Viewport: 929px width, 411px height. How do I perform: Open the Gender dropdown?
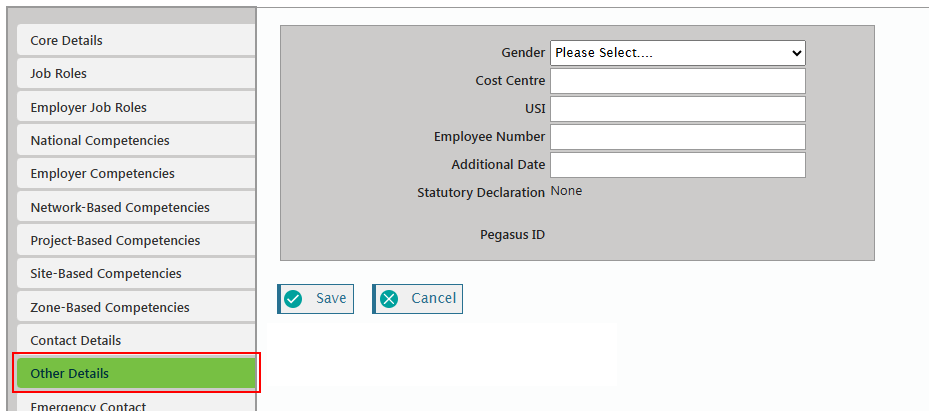pyautogui.click(x=677, y=53)
